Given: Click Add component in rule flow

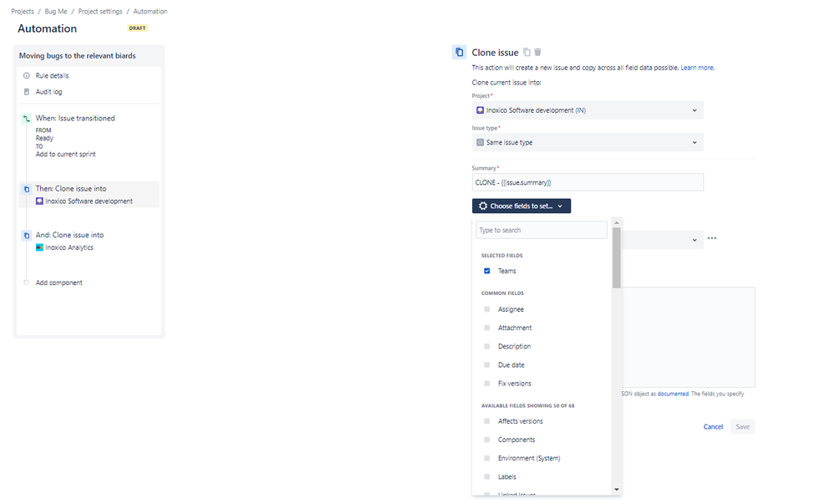Looking at the screenshot, I should 59,283.
